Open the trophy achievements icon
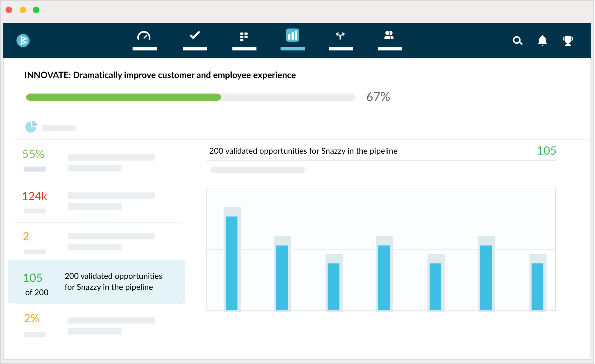 pos(568,41)
